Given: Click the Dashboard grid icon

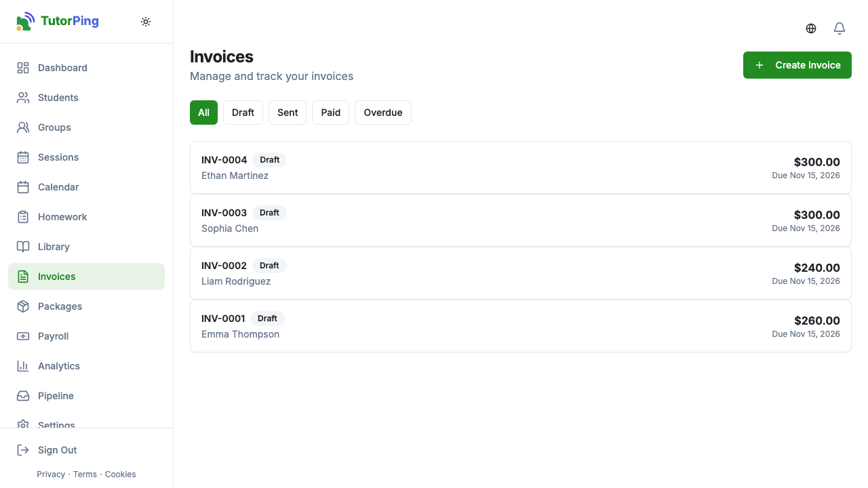Looking at the screenshot, I should [23, 68].
